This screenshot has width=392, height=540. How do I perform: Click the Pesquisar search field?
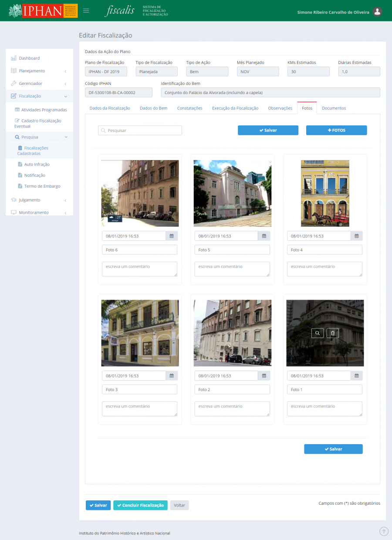140,130
